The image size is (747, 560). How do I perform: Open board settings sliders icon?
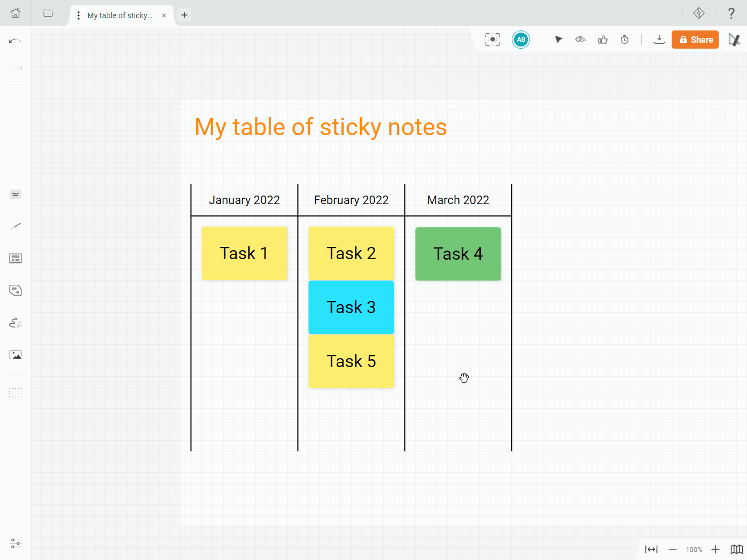15,544
